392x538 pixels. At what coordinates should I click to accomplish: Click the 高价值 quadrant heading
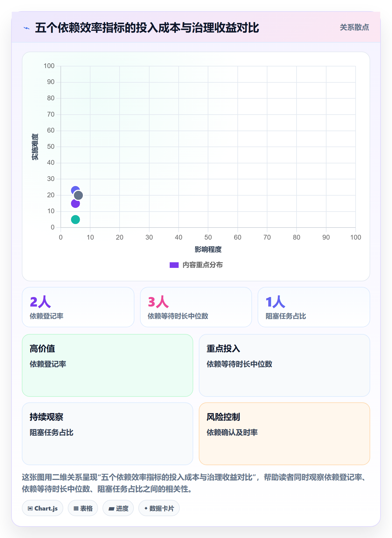[42, 349]
